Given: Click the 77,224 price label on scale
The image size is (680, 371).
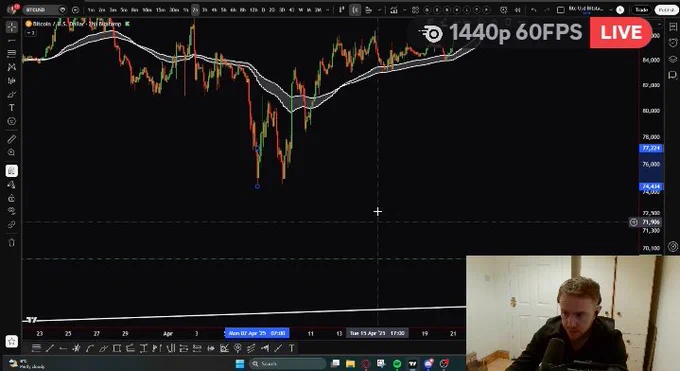Looking at the screenshot, I should tap(651, 148).
